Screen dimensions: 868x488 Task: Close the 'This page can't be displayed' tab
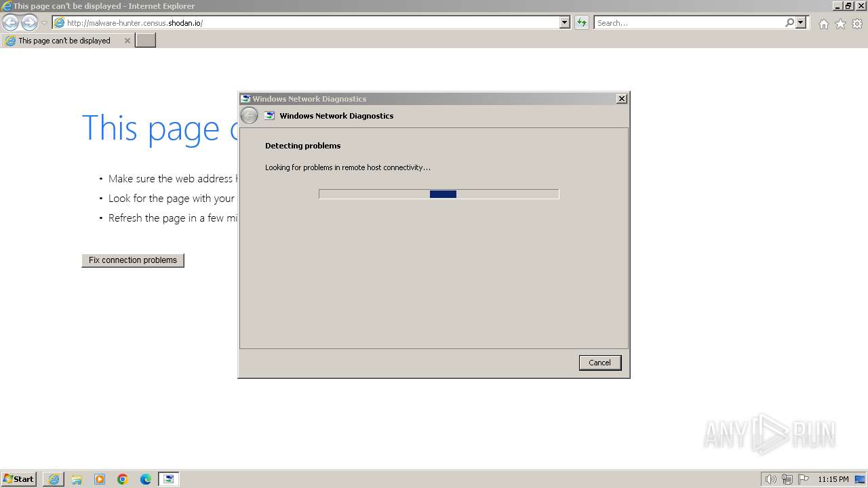[127, 41]
